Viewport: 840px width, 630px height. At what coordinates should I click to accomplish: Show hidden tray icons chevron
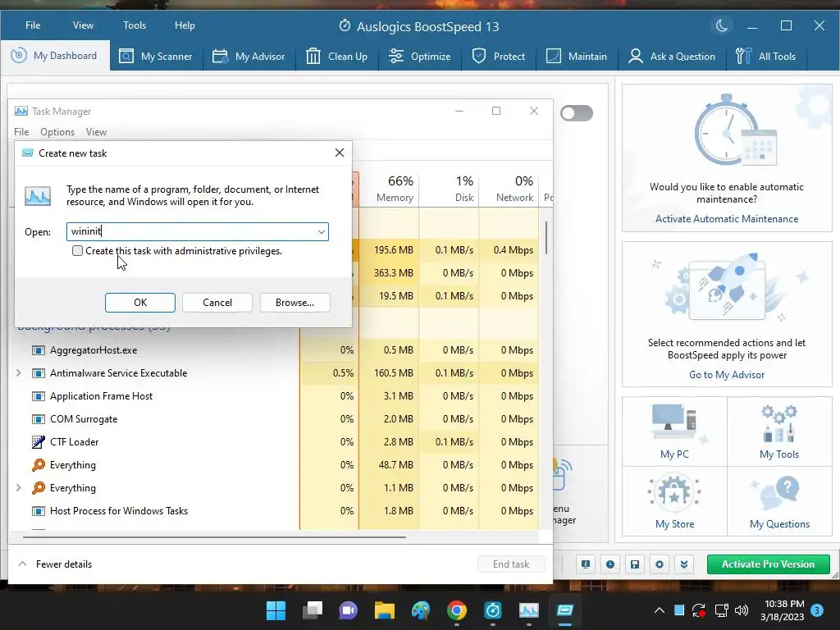pyautogui.click(x=660, y=610)
